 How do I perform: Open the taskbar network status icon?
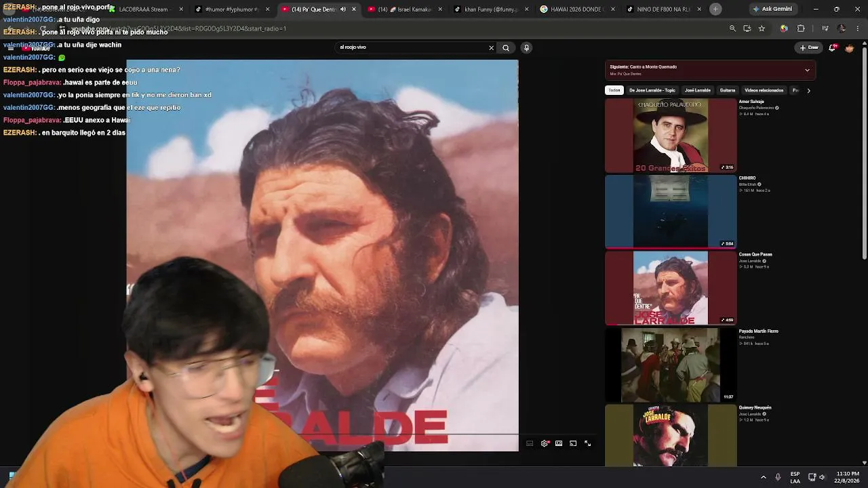click(x=812, y=477)
